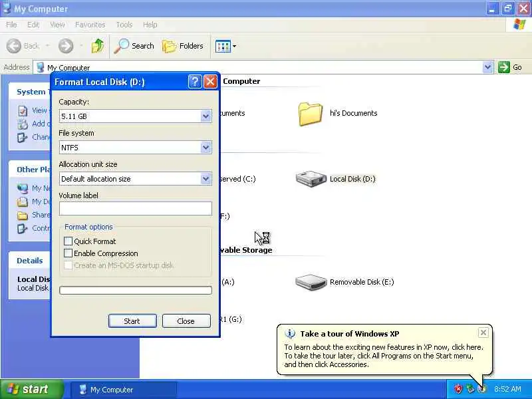Click Add or remove programs icon in sidebar
Image resolution: width=532 pixels, height=399 pixels.
pyautogui.click(x=23, y=124)
